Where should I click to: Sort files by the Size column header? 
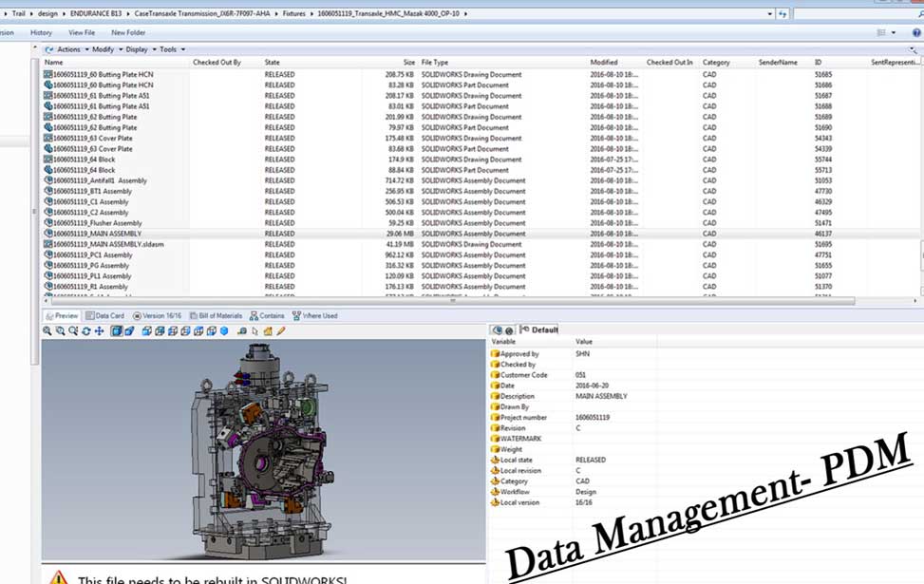coord(409,63)
